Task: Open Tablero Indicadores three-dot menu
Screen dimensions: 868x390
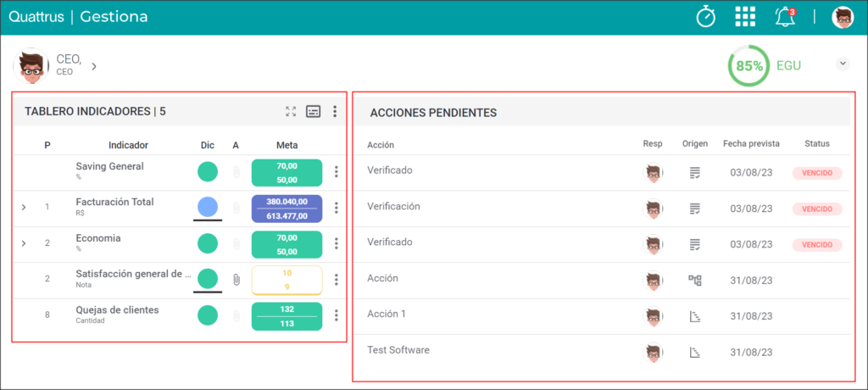Action: click(335, 111)
